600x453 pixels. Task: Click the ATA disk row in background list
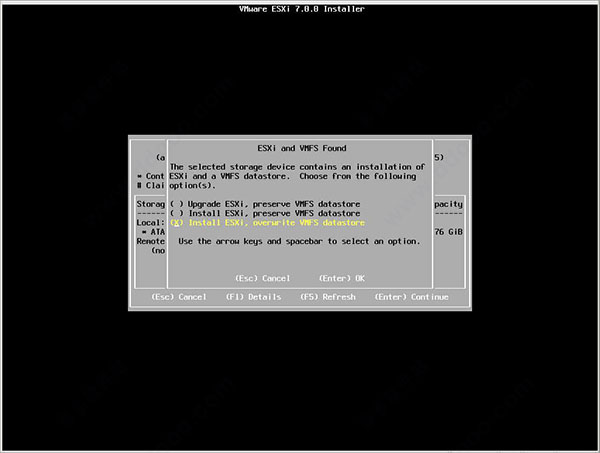[x=153, y=232]
